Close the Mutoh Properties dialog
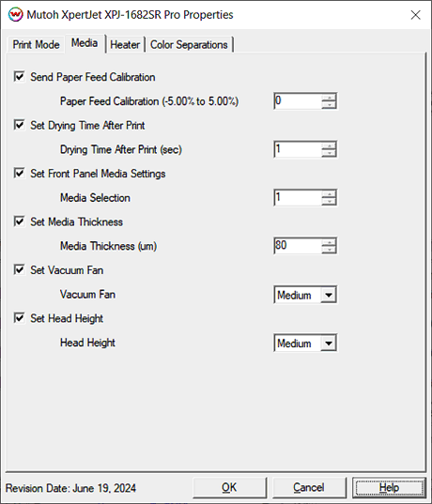432x504 pixels. pos(416,15)
